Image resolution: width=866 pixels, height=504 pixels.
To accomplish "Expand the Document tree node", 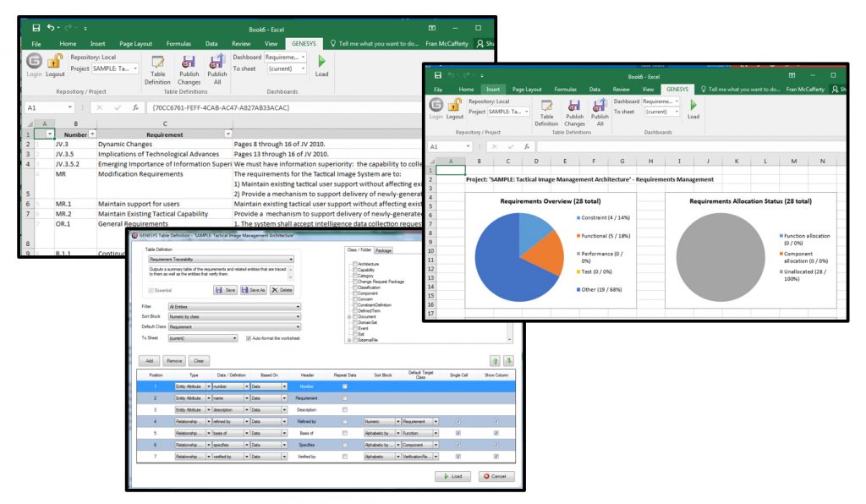I will 348,315.
